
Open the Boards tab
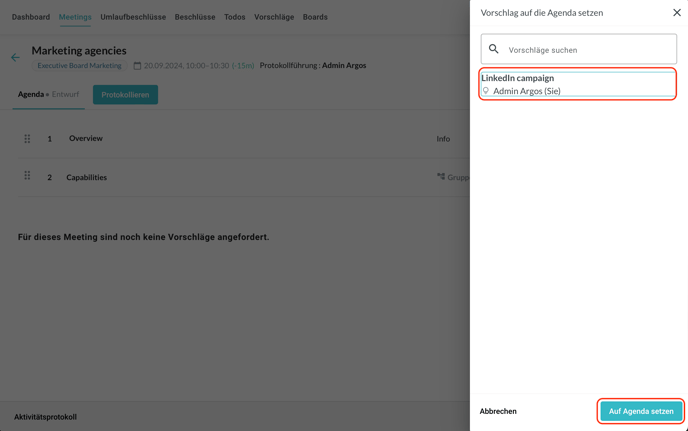click(x=315, y=17)
